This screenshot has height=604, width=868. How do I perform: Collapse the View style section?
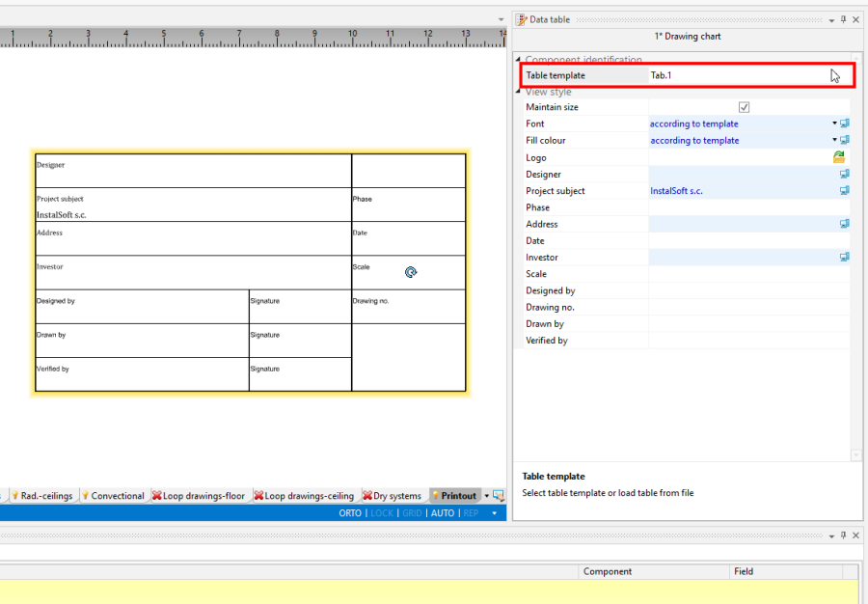519,92
